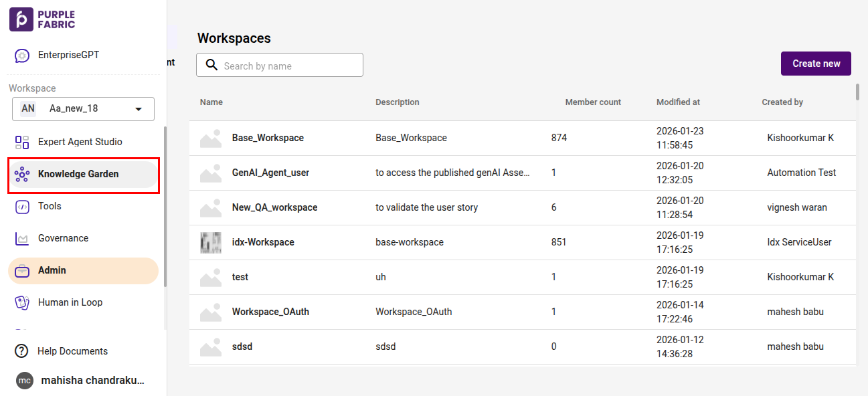The image size is (868, 396).
Task: Click the Modified at column header
Action: pyautogui.click(x=678, y=102)
